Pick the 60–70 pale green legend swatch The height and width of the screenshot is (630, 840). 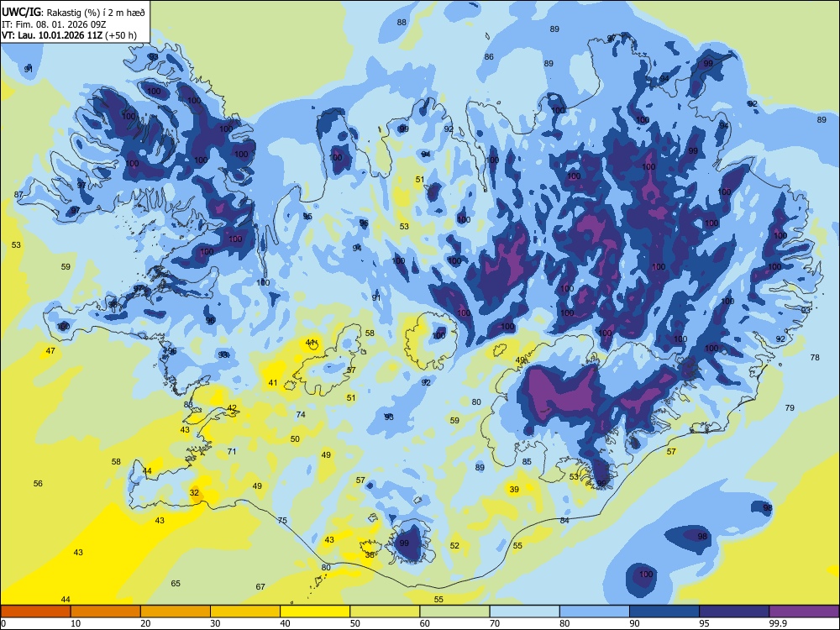(x=454, y=612)
